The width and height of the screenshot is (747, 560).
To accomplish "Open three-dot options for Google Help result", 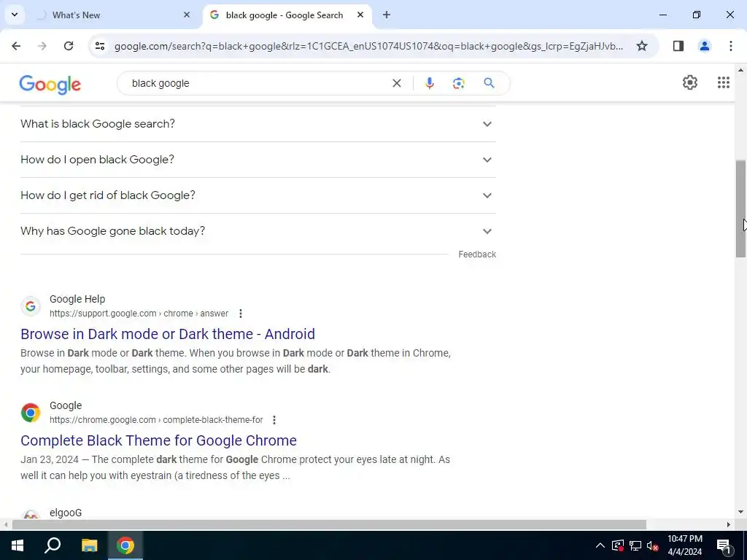I will 241,314.
